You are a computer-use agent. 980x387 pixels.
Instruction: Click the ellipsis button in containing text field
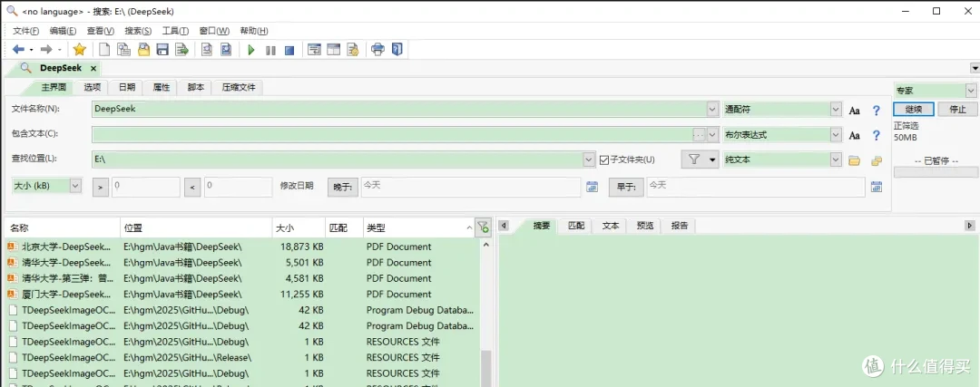click(x=700, y=134)
